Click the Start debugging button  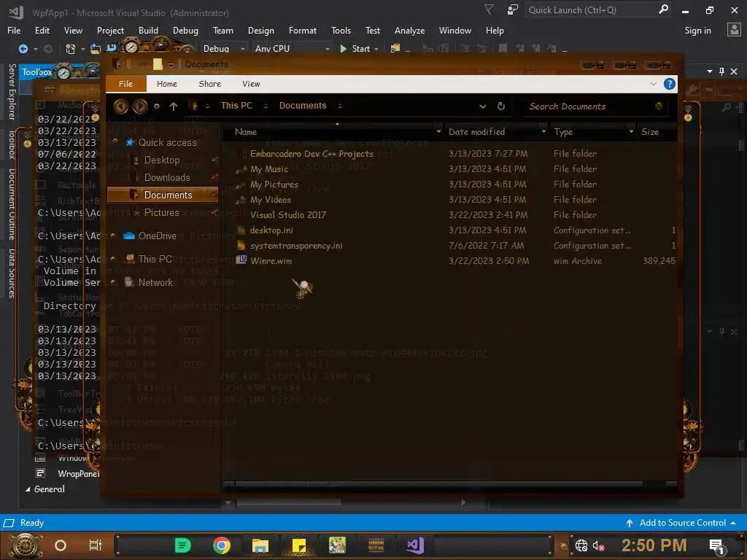pos(355,49)
